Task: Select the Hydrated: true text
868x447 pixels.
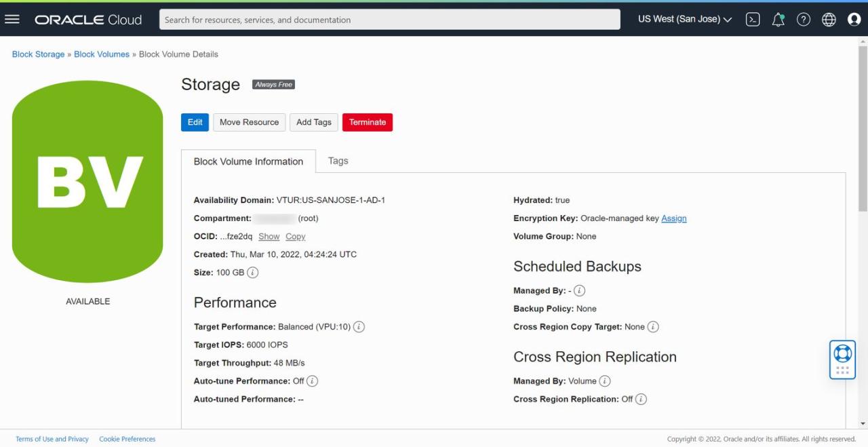Action: tap(542, 200)
